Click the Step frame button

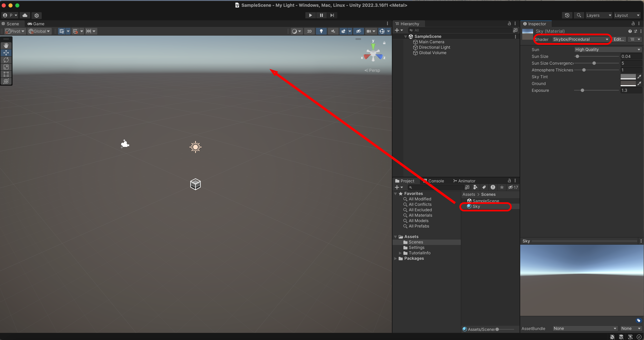[332, 15]
